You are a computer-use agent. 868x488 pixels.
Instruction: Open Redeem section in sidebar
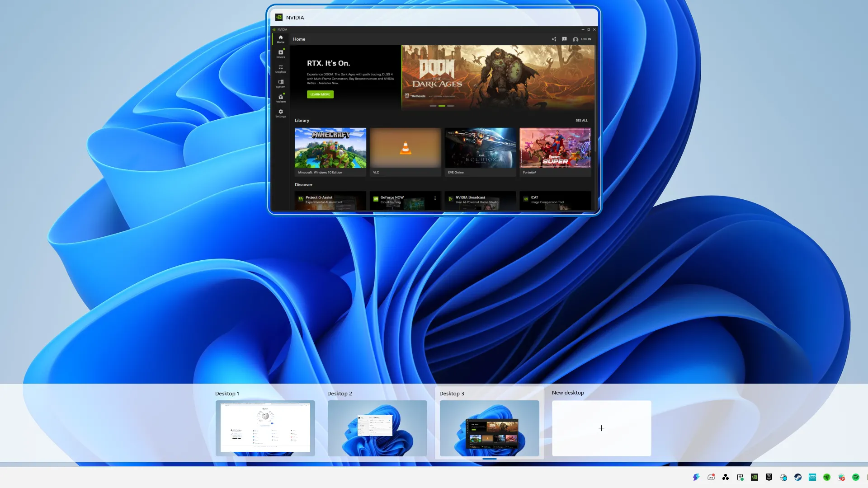(280, 98)
